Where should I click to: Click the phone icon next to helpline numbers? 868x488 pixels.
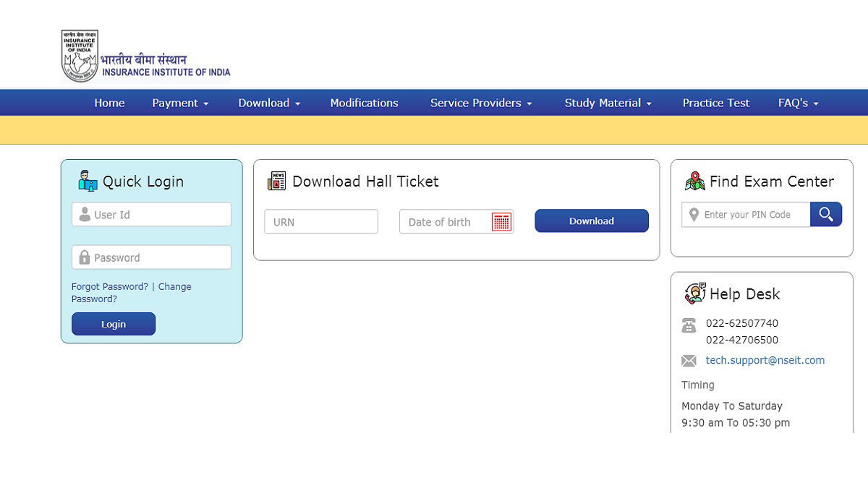(x=689, y=324)
